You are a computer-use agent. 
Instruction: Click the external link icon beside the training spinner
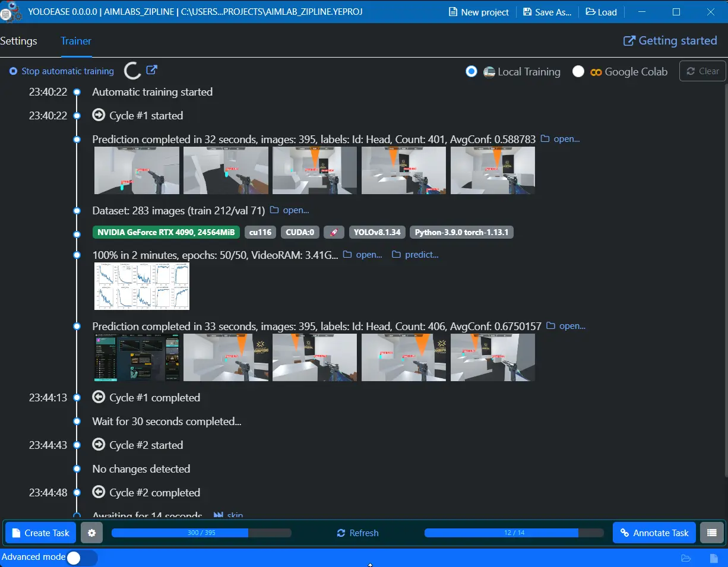click(x=152, y=70)
